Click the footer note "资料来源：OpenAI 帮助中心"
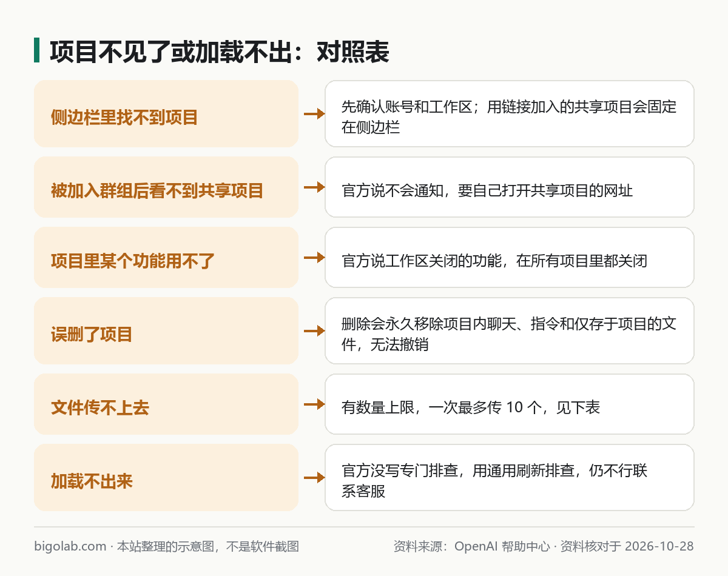The image size is (728, 576). (x=471, y=546)
